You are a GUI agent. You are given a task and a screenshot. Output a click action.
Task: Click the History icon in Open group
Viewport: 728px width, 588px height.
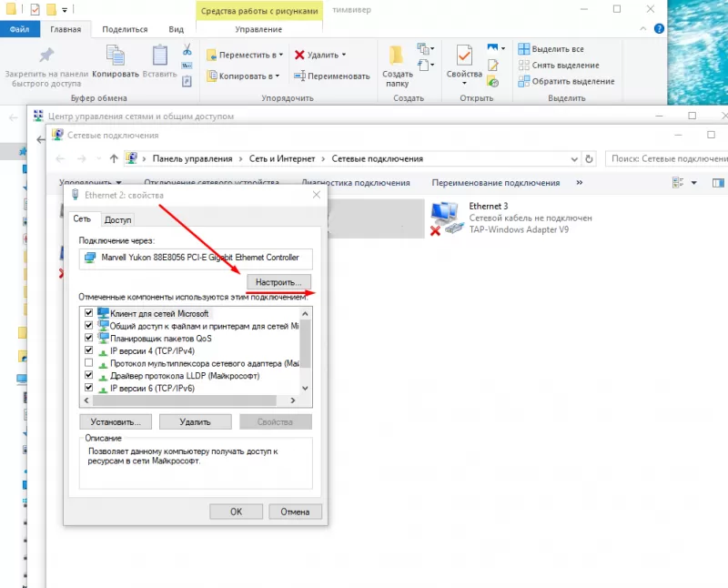[492, 82]
